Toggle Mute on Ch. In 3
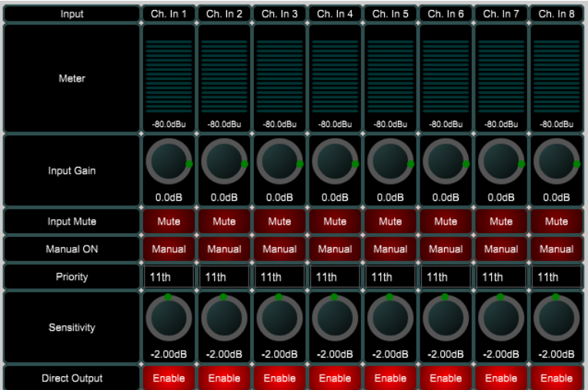 [x=279, y=222]
